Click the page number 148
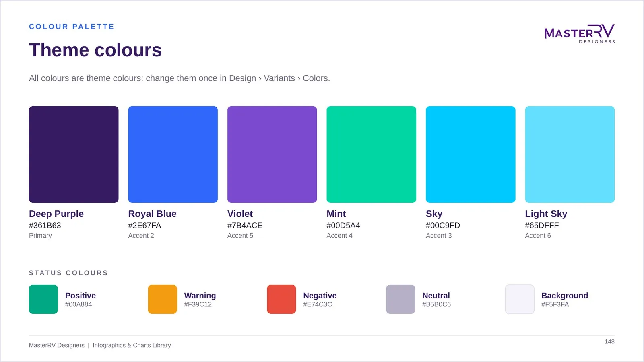Image resolution: width=644 pixels, height=362 pixels. pos(609,341)
